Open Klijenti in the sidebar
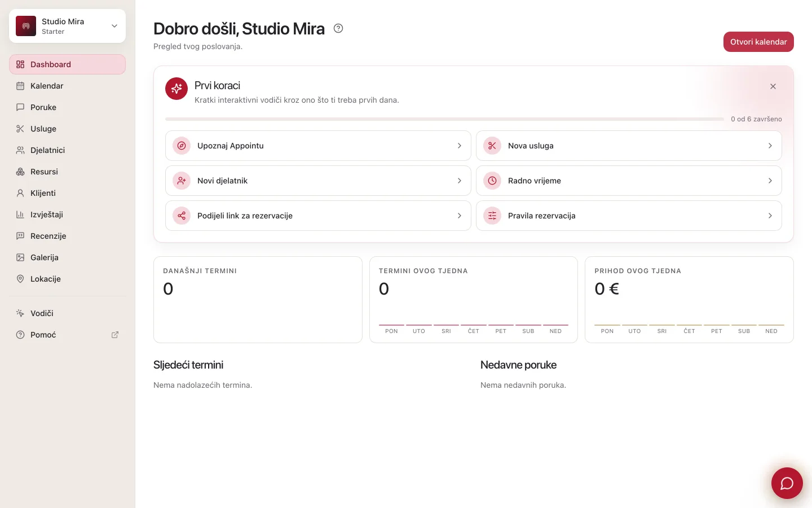812x508 pixels. [67, 193]
